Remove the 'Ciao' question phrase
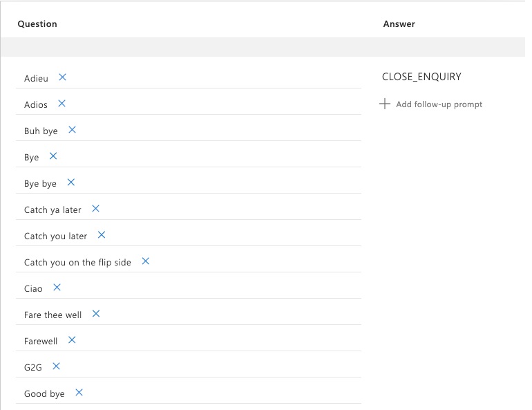The height and width of the screenshot is (410, 532). [57, 288]
